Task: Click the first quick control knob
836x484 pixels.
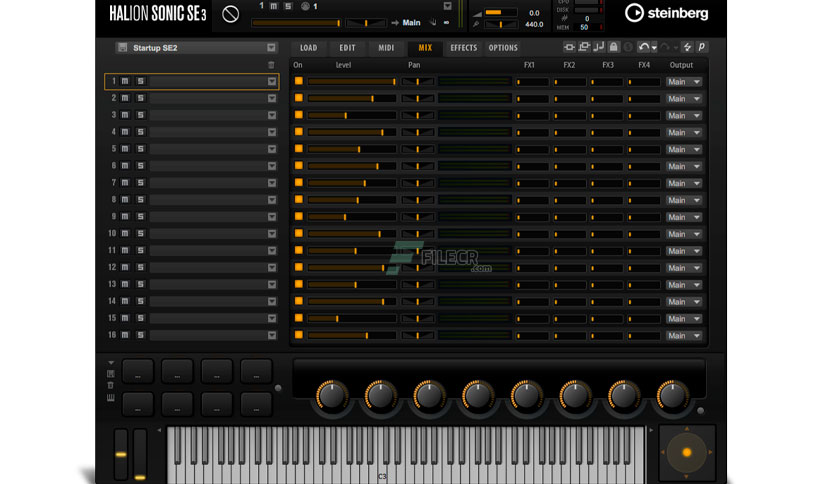Action: click(332, 396)
